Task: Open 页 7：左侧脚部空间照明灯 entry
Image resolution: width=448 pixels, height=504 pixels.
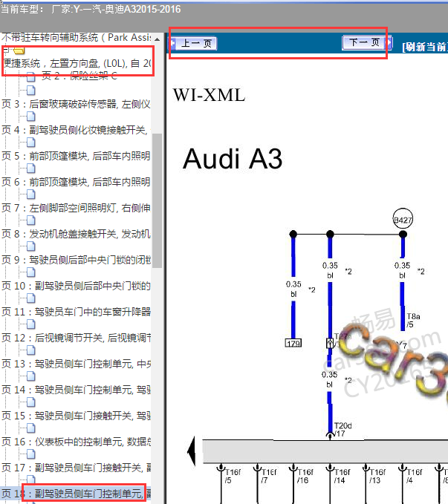Action: (76, 208)
